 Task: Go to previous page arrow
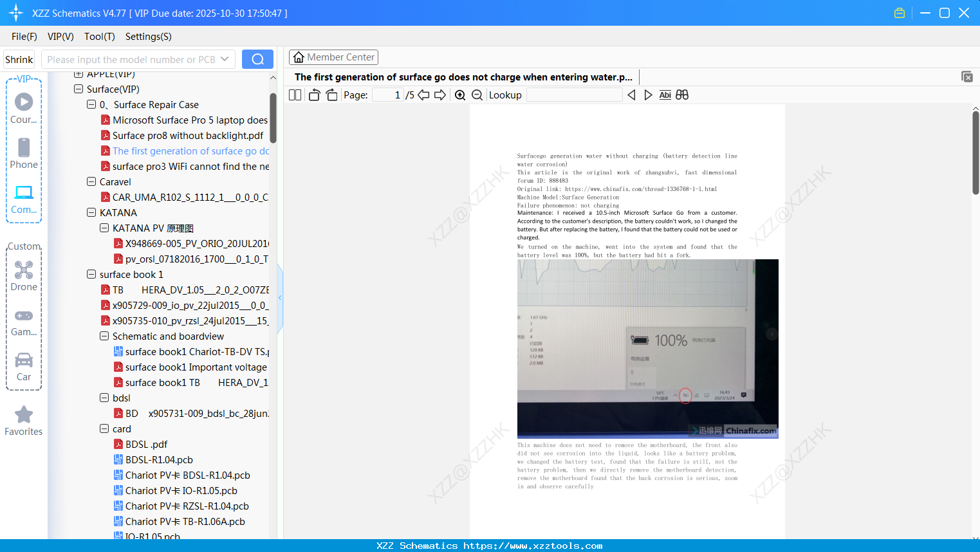[x=423, y=95]
